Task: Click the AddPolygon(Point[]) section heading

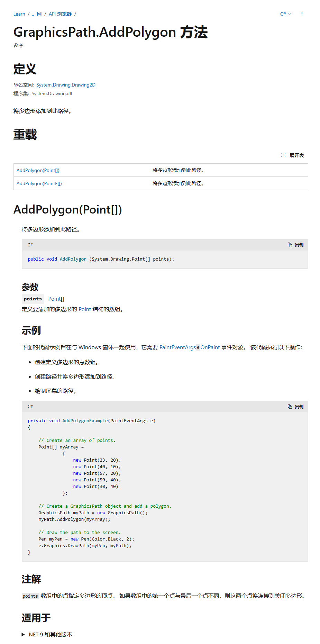Action: [67, 210]
